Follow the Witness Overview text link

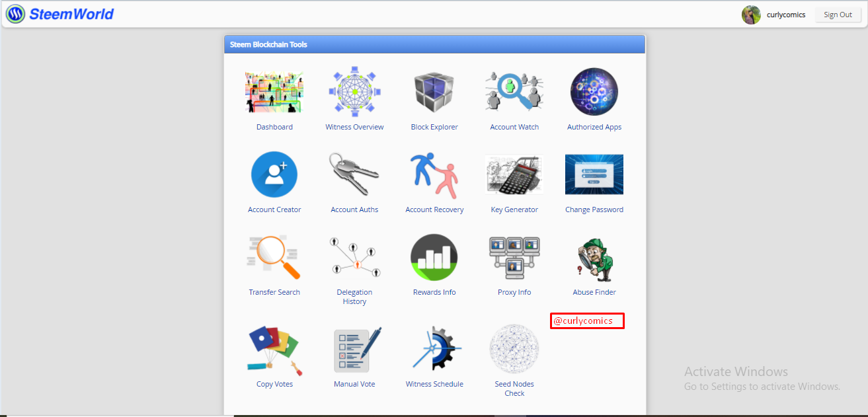[354, 127]
